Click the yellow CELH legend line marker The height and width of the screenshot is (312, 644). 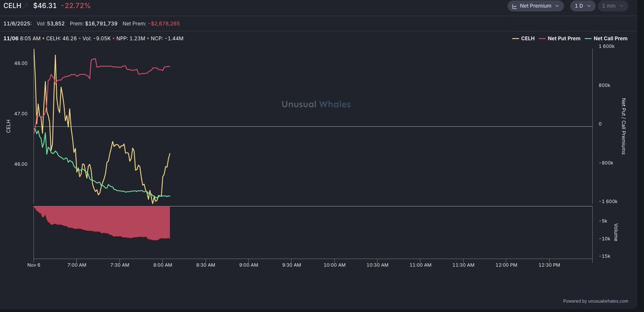point(516,39)
